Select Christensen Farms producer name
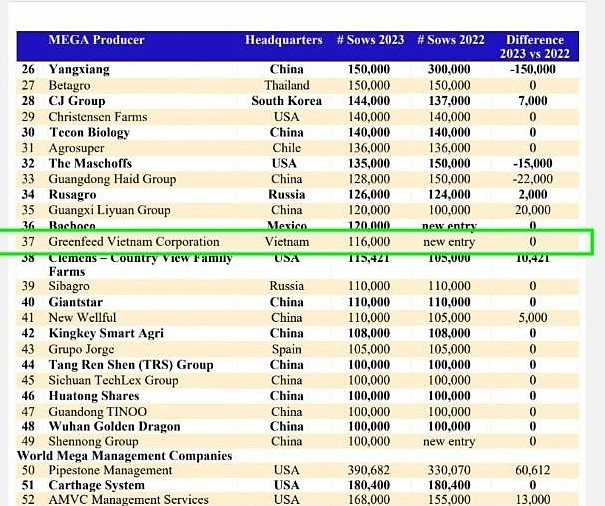This screenshot has height=506, width=605. 98,117
